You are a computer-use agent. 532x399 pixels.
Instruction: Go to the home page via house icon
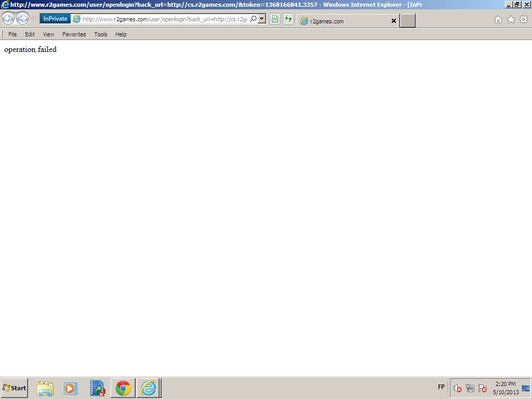(x=498, y=20)
